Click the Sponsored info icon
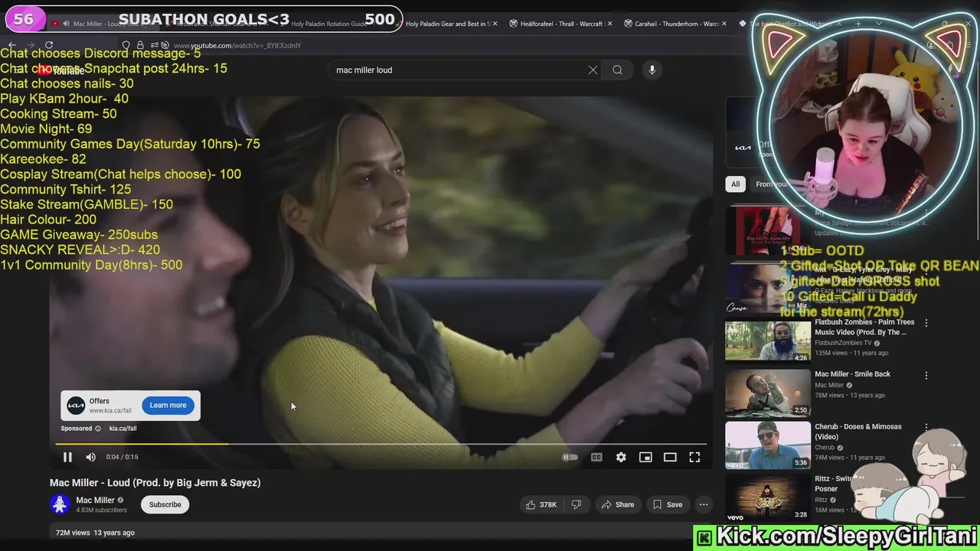 pyautogui.click(x=97, y=429)
